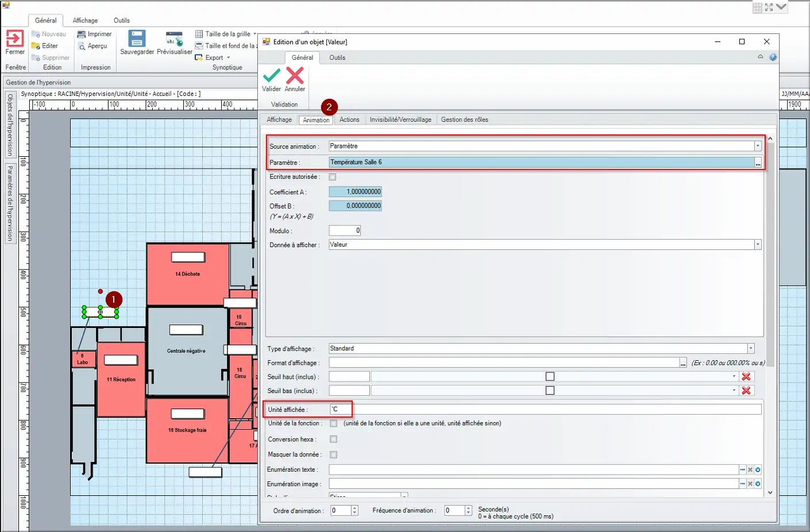Clear Seuil bas with red cross
The width and height of the screenshot is (810, 532).
(x=746, y=391)
